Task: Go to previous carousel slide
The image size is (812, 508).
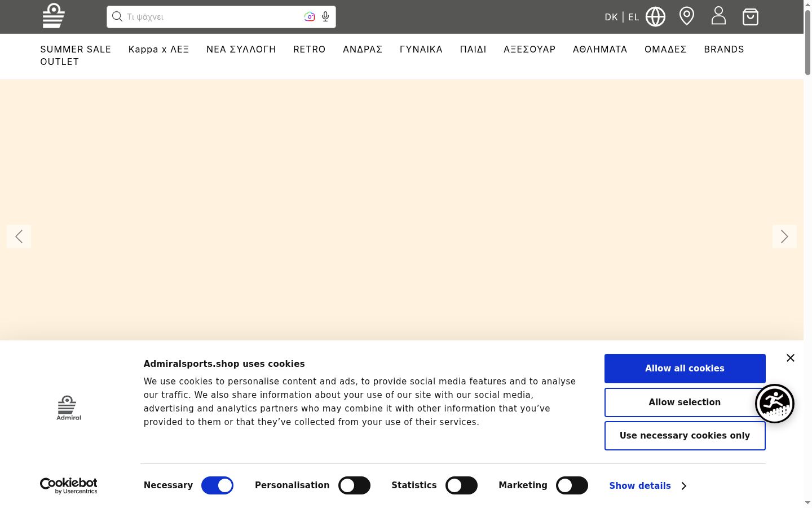Action: [x=19, y=237]
